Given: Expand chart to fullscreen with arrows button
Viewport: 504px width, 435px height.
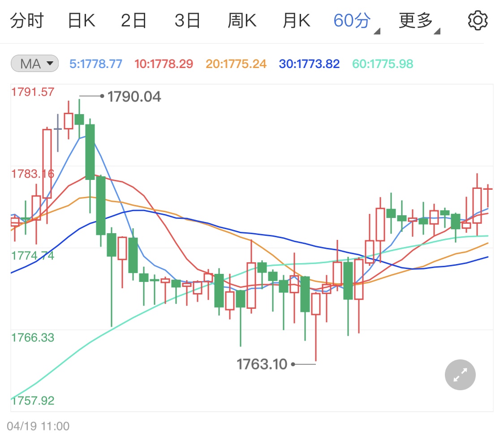Looking at the screenshot, I should pyautogui.click(x=460, y=375).
